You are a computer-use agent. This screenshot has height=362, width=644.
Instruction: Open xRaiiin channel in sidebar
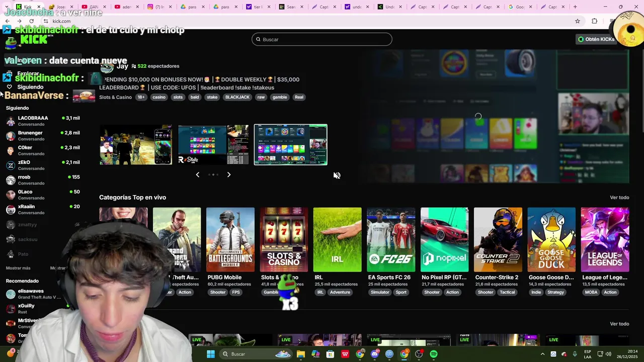[43, 209]
